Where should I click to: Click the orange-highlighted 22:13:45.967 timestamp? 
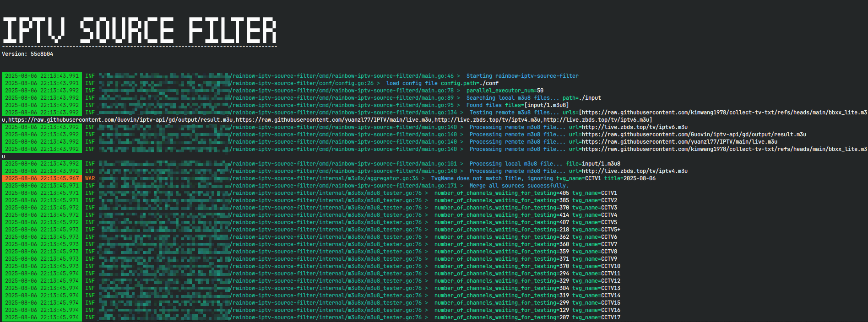42,178
